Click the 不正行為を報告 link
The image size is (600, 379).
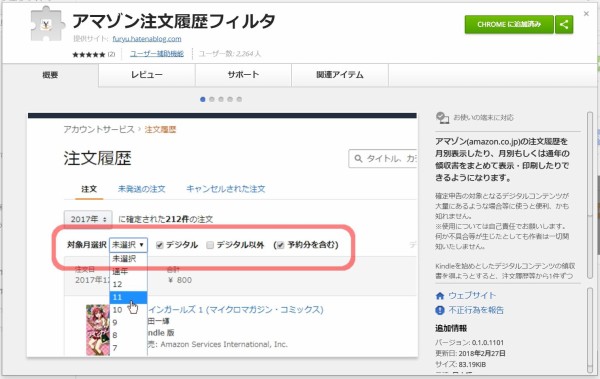[x=476, y=310]
